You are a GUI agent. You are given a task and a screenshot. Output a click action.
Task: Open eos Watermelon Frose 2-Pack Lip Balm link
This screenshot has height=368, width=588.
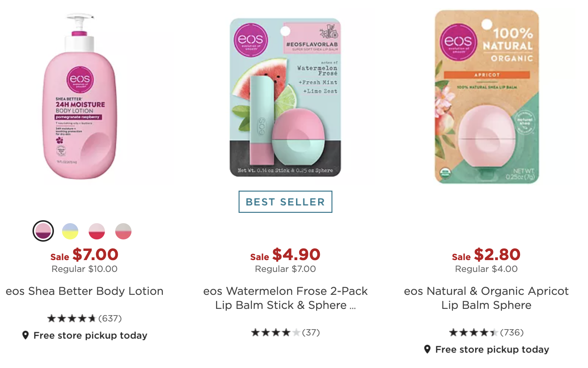click(285, 298)
